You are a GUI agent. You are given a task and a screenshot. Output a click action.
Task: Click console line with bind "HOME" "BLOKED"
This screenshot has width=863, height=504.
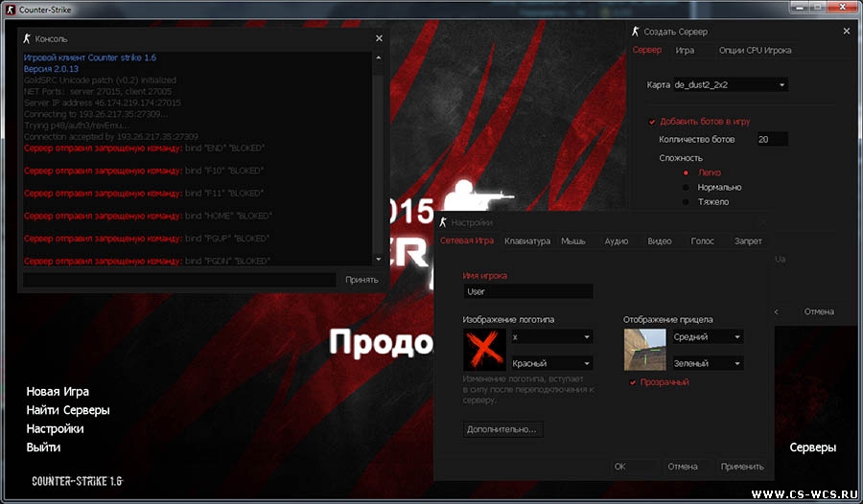pyautogui.click(x=148, y=216)
